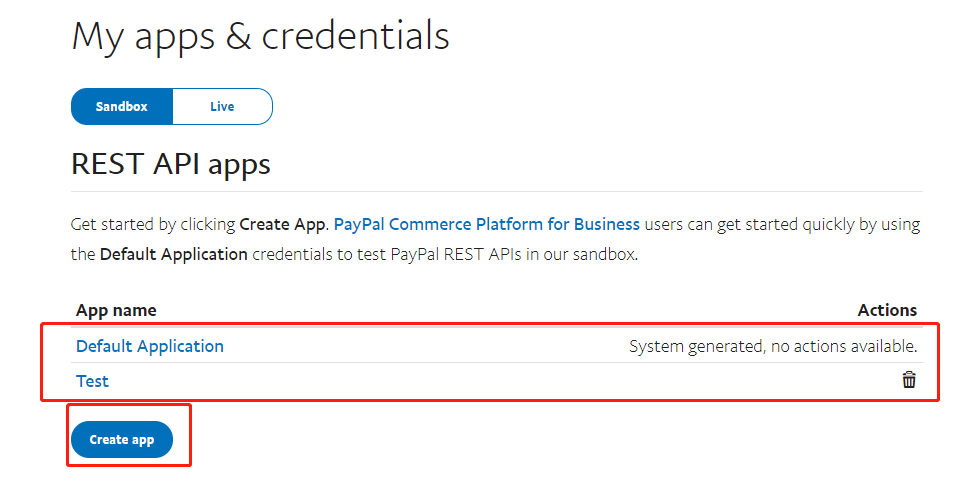Open the Test app link
Screen dimensions: 964x483
click(92, 381)
